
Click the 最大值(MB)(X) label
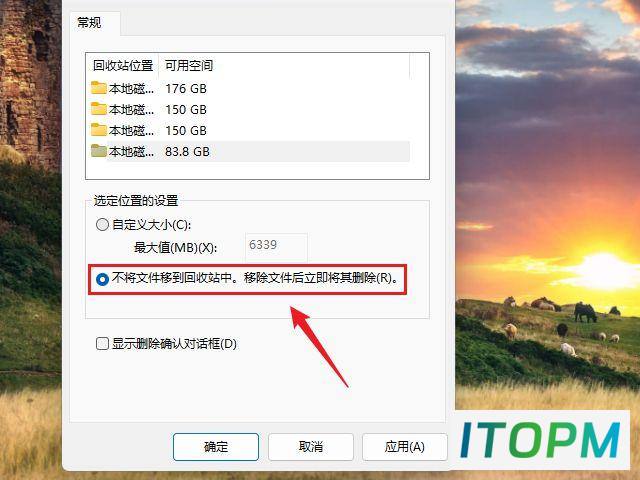pyautogui.click(x=176, y=247)
